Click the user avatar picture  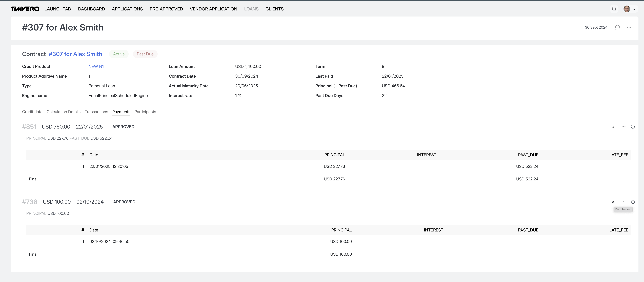(627, 9)
